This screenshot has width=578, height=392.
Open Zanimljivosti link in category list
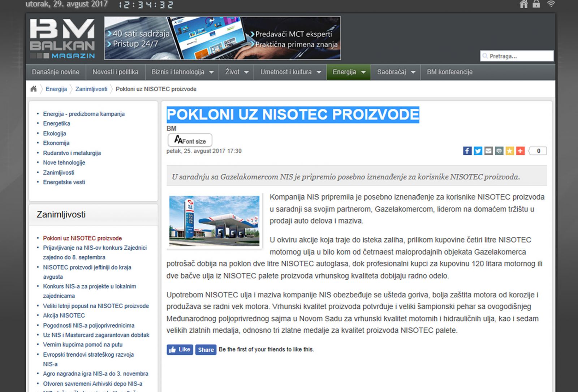pos(59,173)
